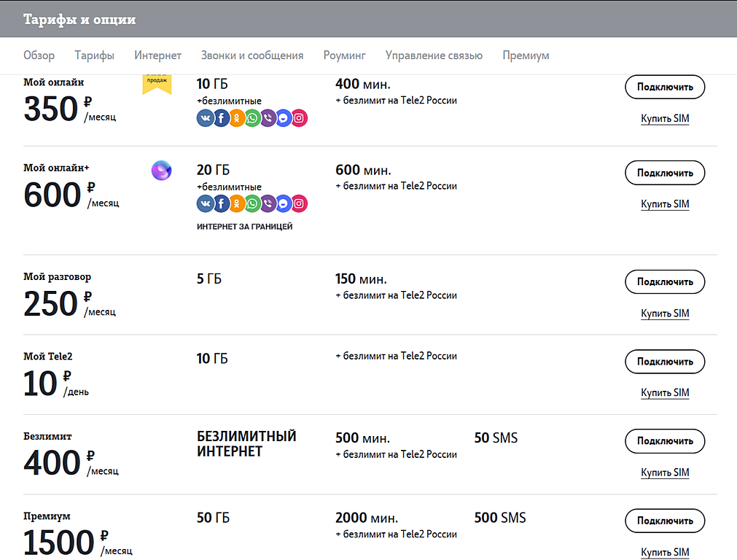The height and width of the screenshot is (560, 737).
Task: Click the 1500 ₽ /месяц price
Action: [x=78, y=543]
